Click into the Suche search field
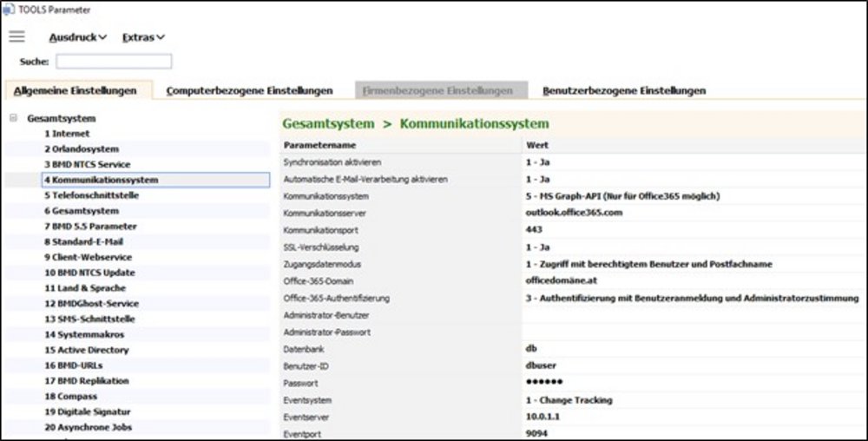 click(114, 62)
